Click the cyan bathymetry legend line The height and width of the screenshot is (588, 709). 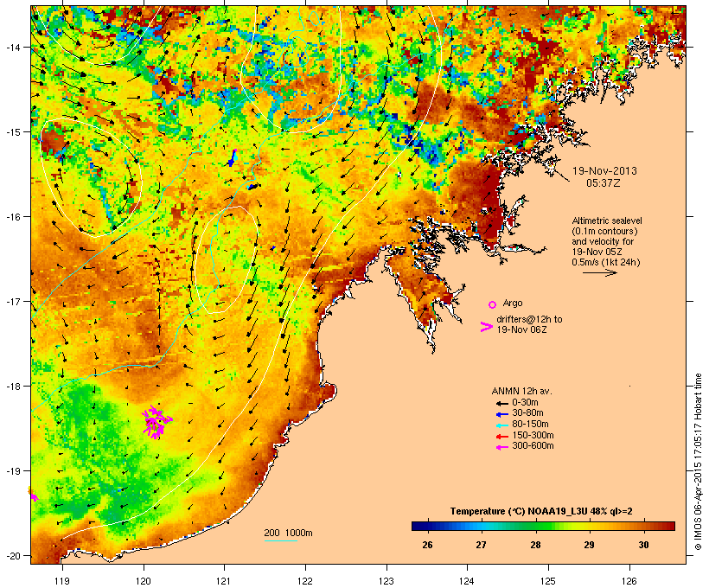click(280, 540)
